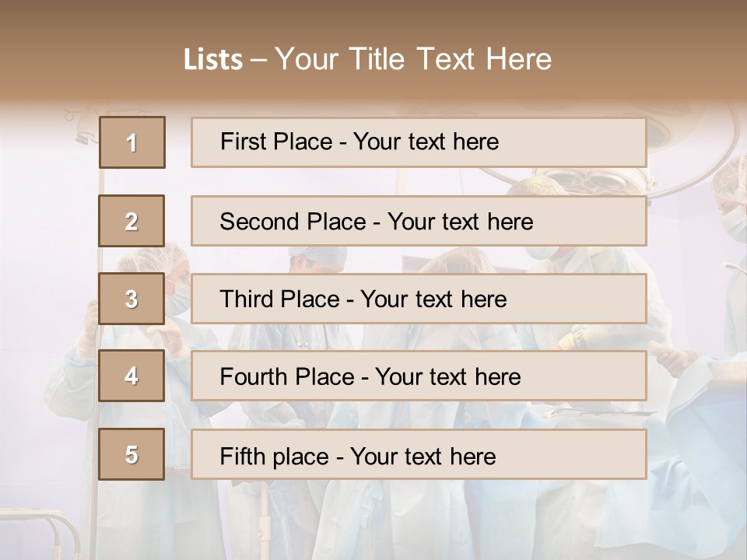Viewport: 747px width, 560px height.
Task: Click the number 1 box
Action: tap(132, 142)
